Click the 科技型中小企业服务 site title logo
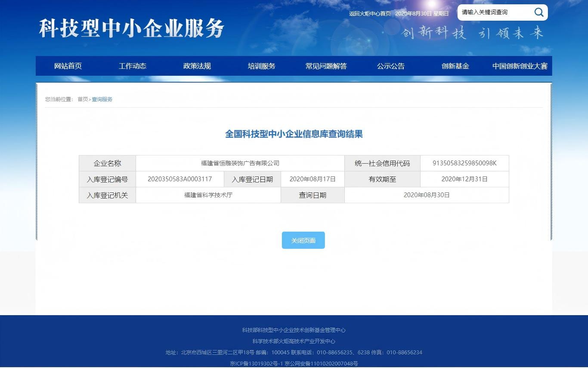Image resolution: width=588 pixels, height=369 pixels. click(132, 28)
